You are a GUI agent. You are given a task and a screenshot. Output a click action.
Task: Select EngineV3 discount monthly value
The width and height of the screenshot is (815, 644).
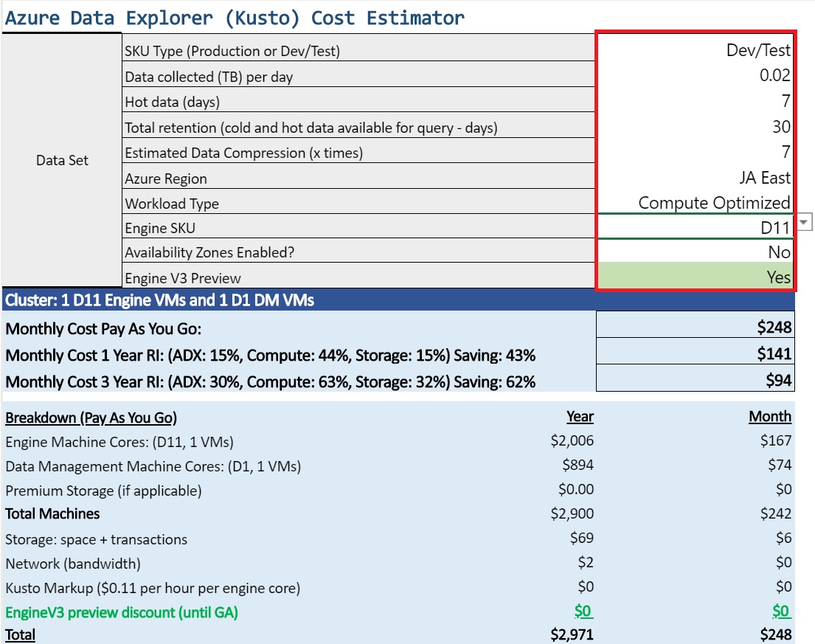click(782, 612)
